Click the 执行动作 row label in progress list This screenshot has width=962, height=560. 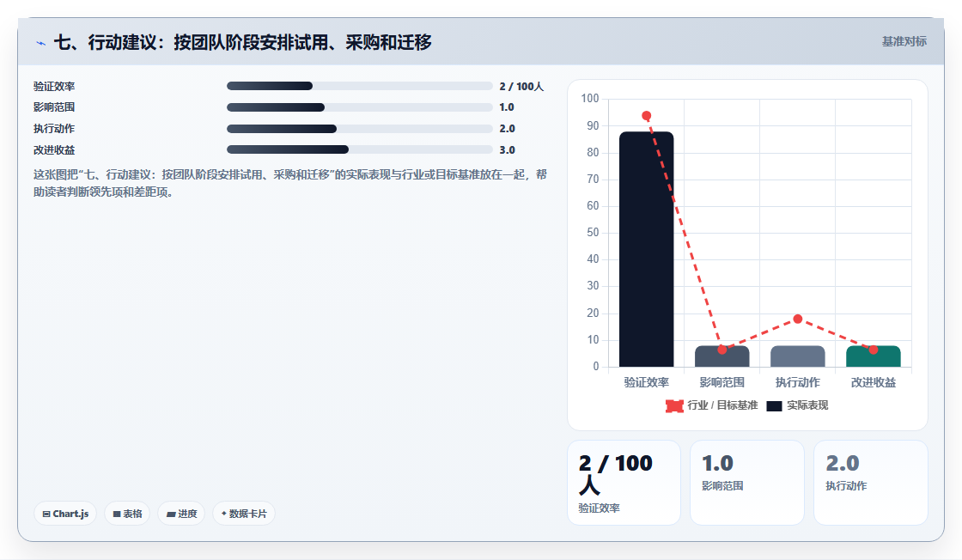[x=54, y=129]
